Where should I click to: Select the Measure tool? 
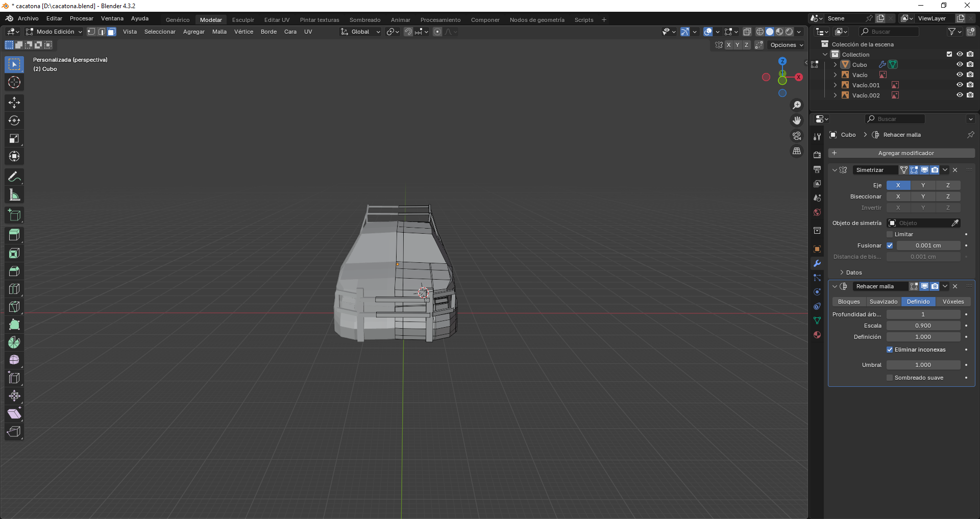14,194
